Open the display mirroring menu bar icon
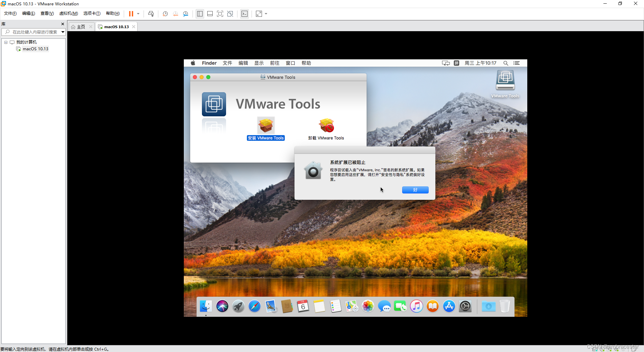This screenshot has width=644, height=352. [446, 63]
